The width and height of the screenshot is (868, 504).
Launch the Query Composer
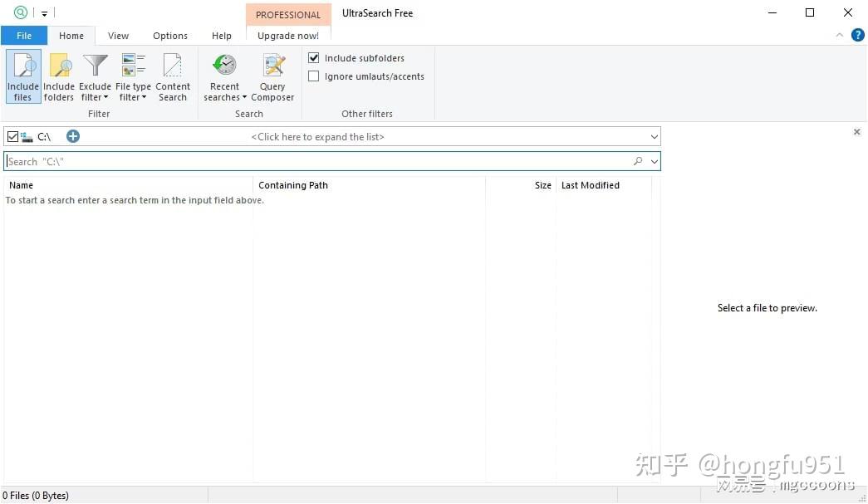coord(272,76)
